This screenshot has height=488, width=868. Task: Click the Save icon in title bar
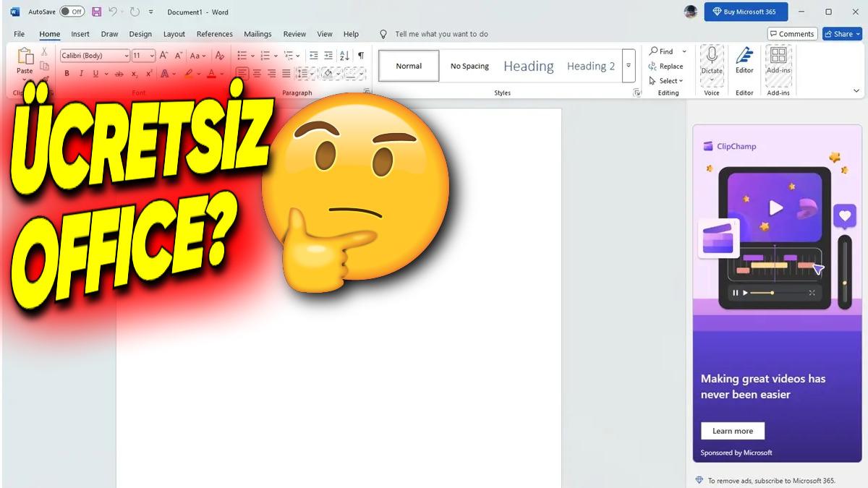pos(96,12)
